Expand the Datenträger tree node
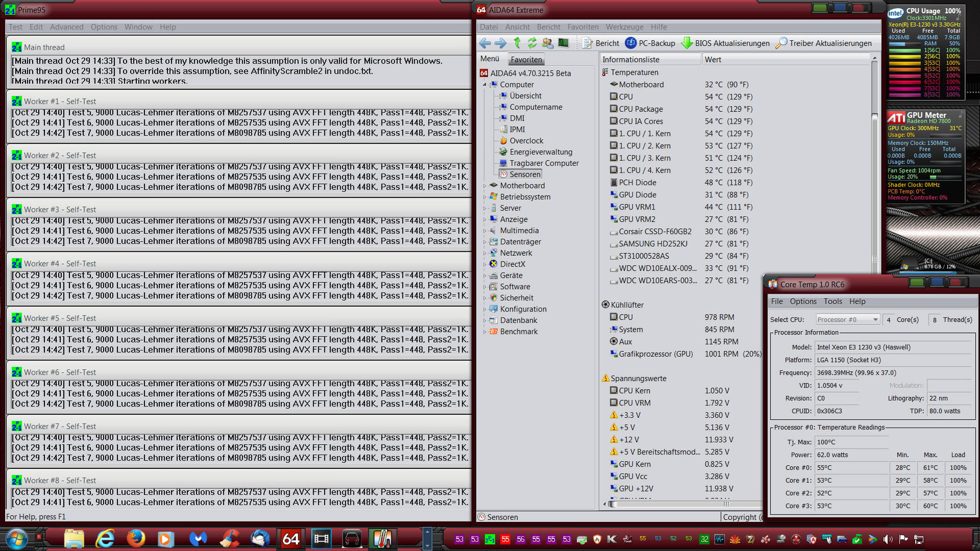Screen dimensions: 980x551 coord(485,242)
